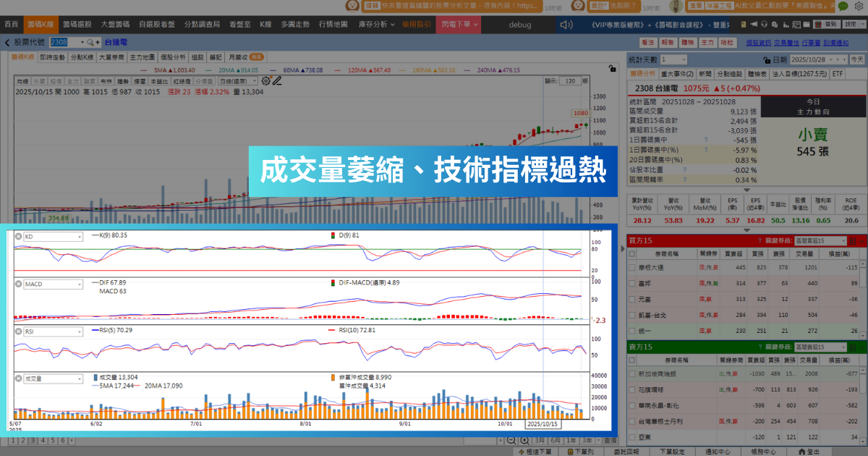
Task: Check the 統一 broker checkbox
Action: 632,331
